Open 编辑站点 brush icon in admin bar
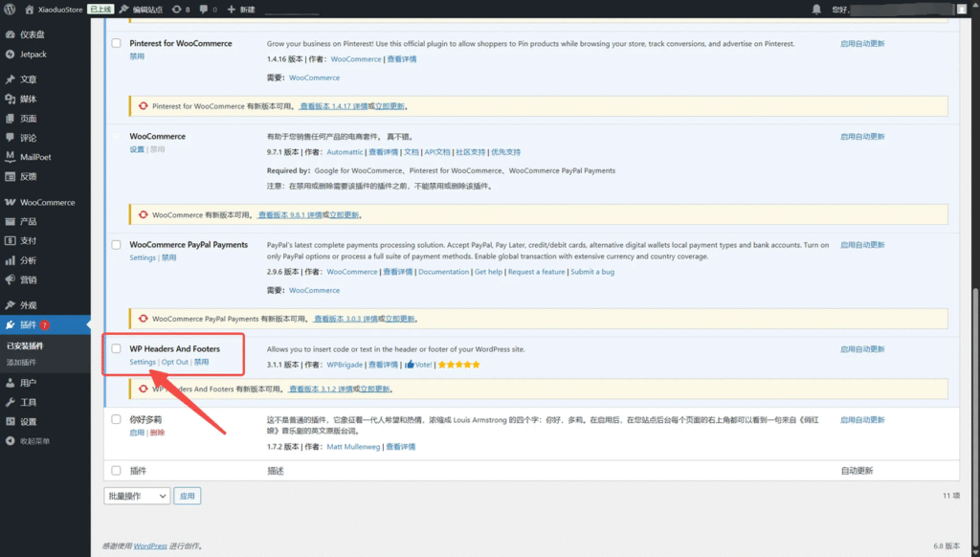The image size is (980, 557). [123, 10]
